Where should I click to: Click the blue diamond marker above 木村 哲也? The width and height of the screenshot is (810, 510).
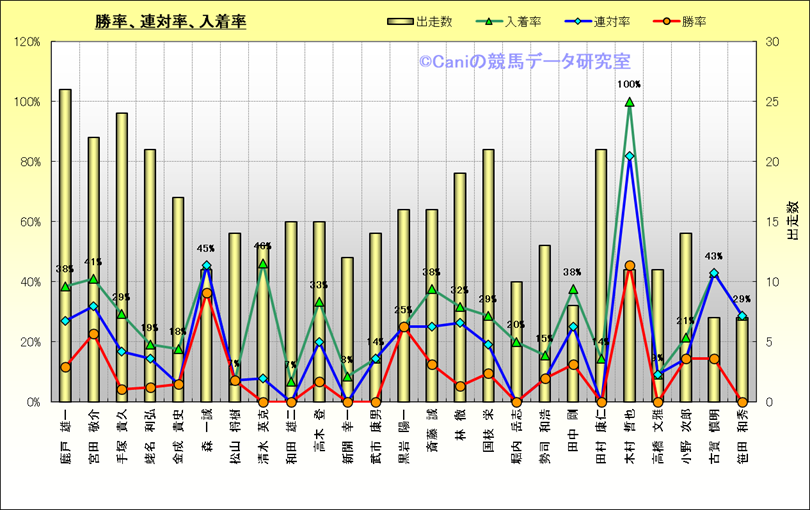pos(629,156)
